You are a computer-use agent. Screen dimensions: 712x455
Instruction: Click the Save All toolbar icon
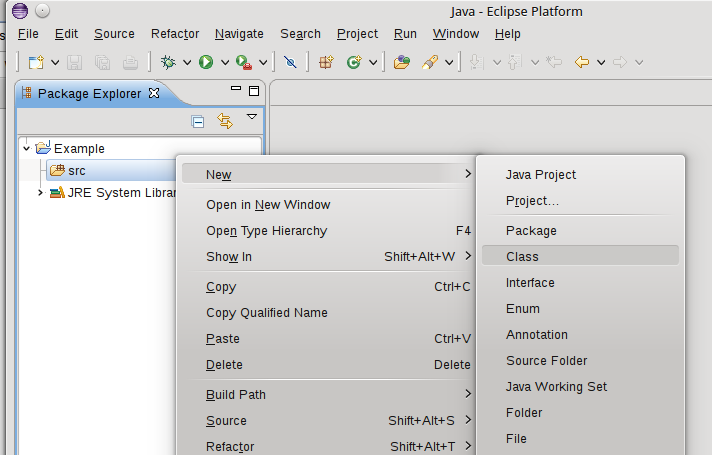point(102,62)
